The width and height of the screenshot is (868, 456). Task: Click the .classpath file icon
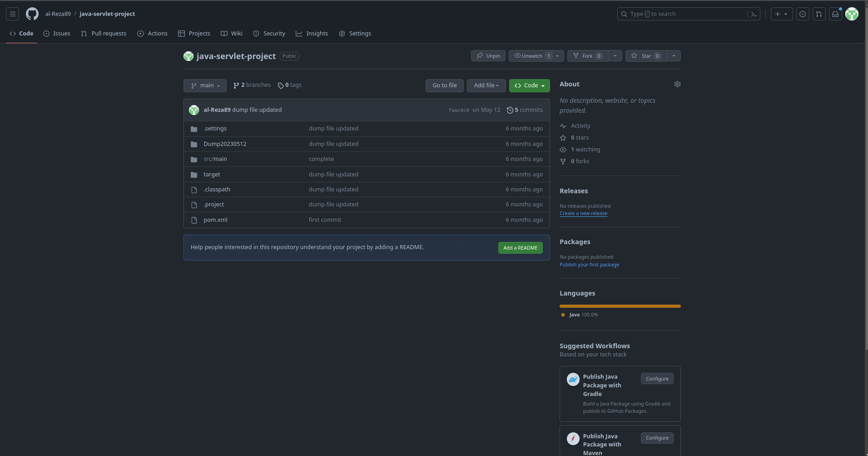pyautogui.click(x=194, y=190)
